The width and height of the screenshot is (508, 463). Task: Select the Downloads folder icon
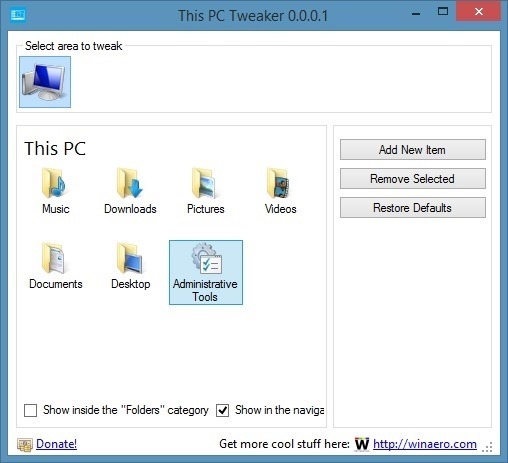[130, 183]
